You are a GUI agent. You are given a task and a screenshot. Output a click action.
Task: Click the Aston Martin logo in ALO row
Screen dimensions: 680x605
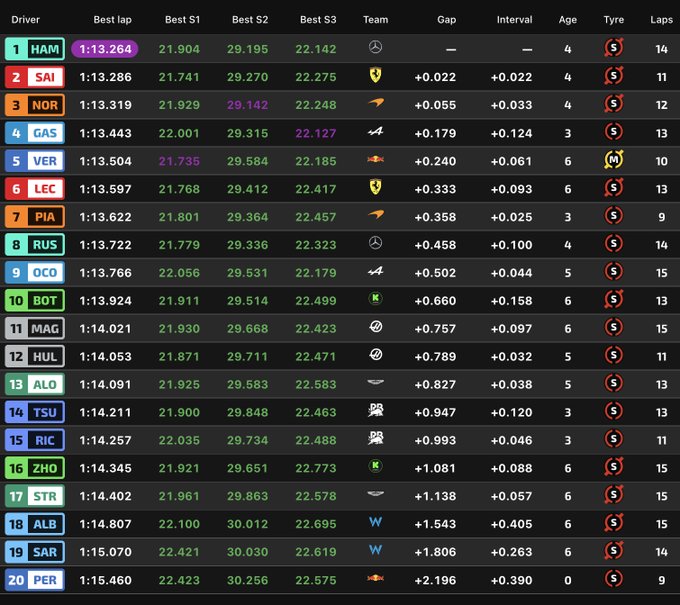376,382
